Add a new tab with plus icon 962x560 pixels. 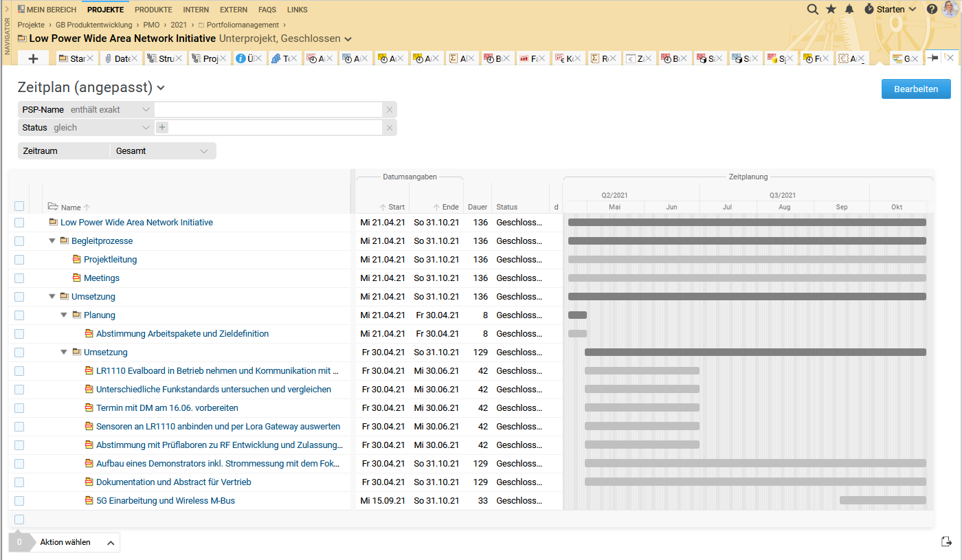click(33, 58)
